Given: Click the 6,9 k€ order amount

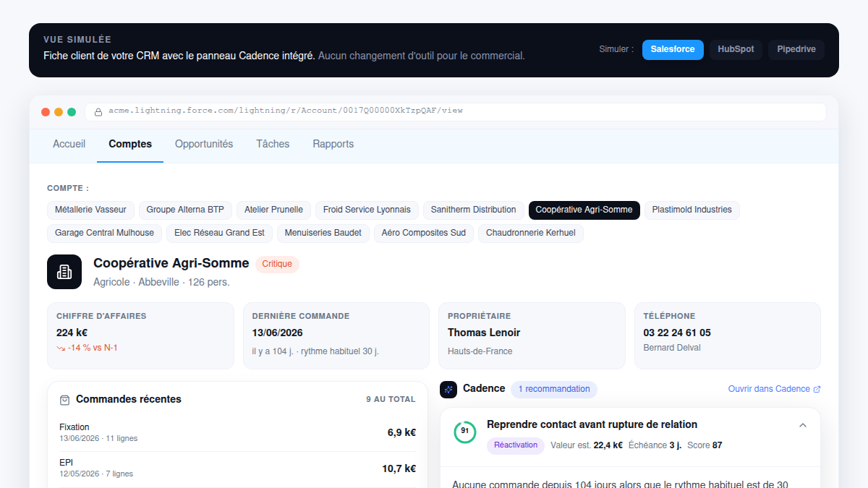Looking at the screenshot, I should click(401, 432).
